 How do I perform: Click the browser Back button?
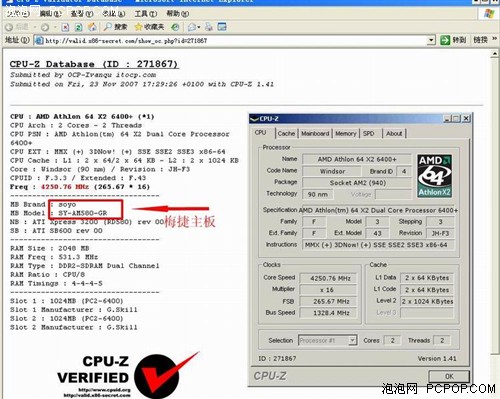17,27
